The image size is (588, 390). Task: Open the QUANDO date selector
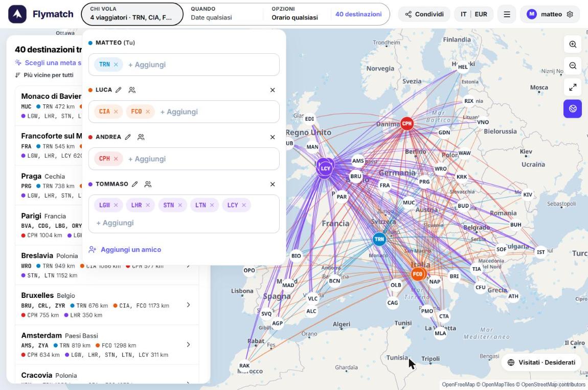pyautogui.click(x=223, y=14)
